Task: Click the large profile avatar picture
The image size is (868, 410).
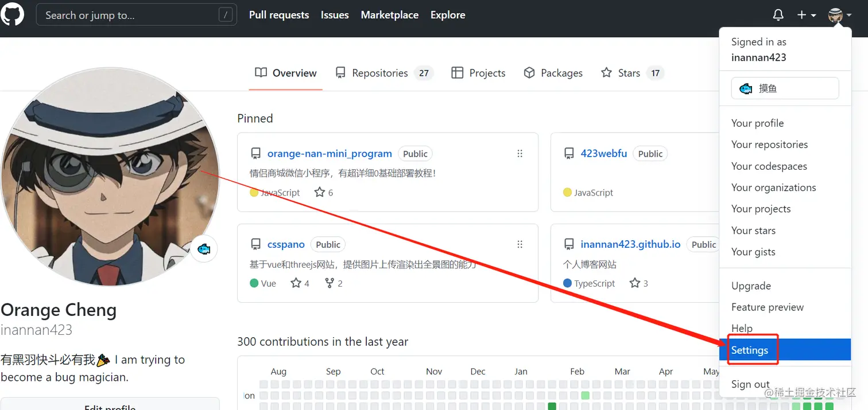Action: 110,177
